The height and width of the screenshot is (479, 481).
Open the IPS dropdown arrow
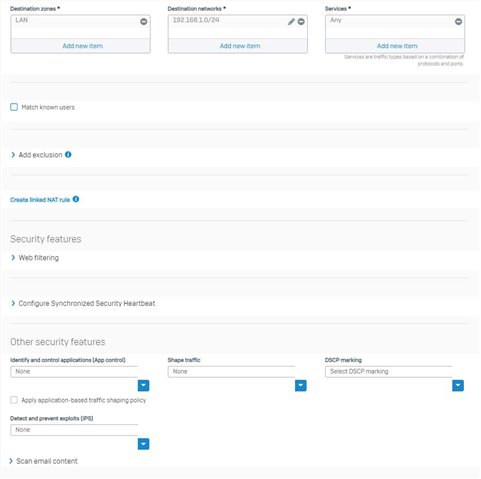[144, 444]
